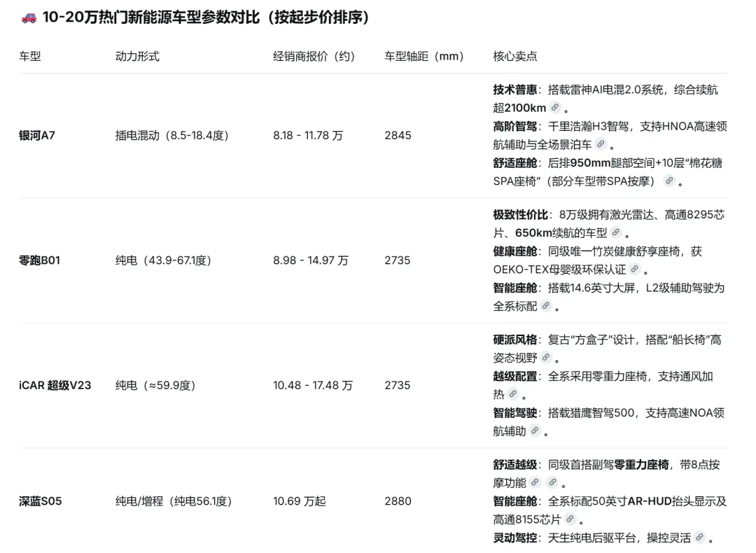Open citation link after 航辅助 in iCAR row
This screenshot has height=553, width=756.
[x=535, y=430]
